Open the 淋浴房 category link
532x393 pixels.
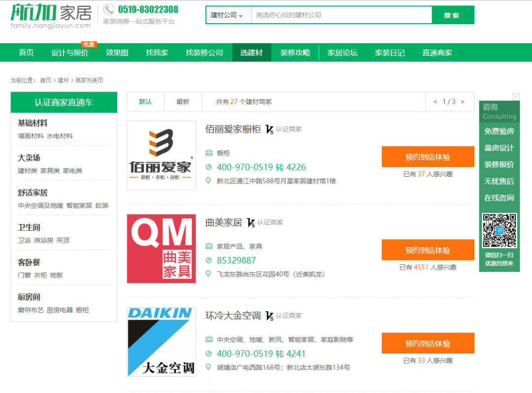(43, 240)
